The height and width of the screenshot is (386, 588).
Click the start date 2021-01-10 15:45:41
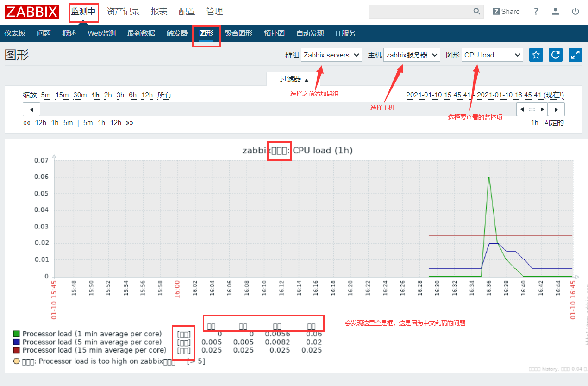(438, 95)
